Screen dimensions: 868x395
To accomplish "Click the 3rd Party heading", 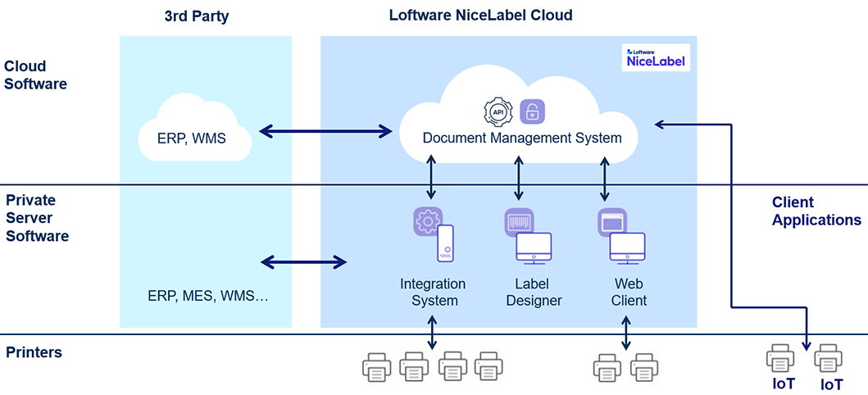I will [x=197, y=16].
